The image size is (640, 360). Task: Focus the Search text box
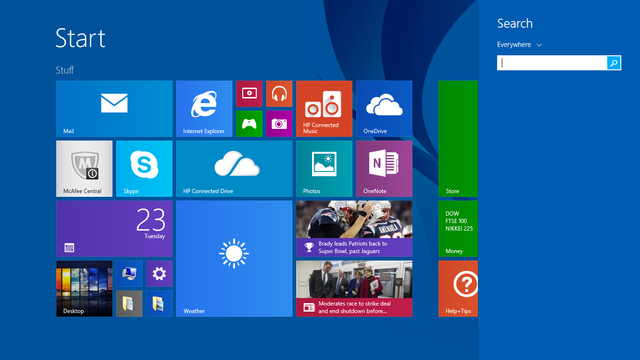coord(552,63)
